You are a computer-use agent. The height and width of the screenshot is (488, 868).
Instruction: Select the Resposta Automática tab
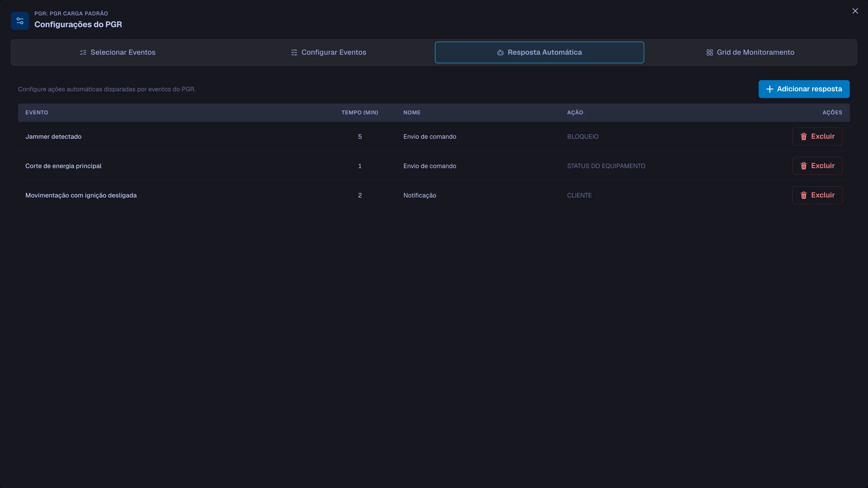coord(539,52)
